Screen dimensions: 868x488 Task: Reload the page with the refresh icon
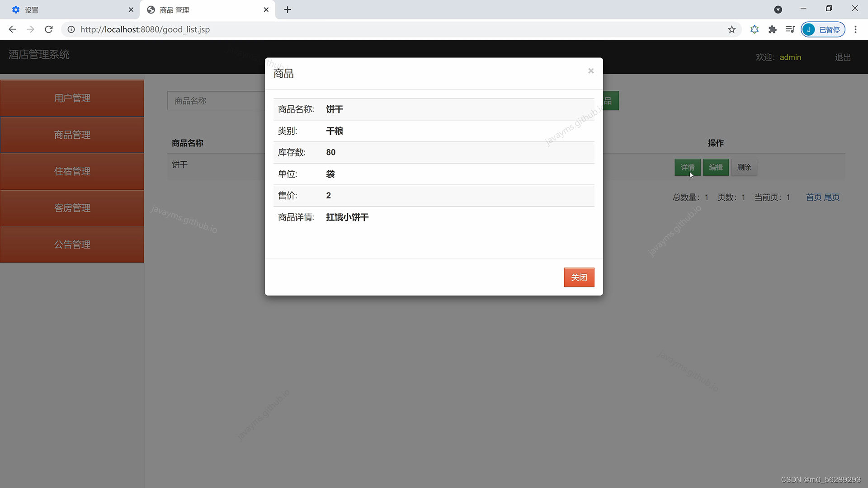49,29
